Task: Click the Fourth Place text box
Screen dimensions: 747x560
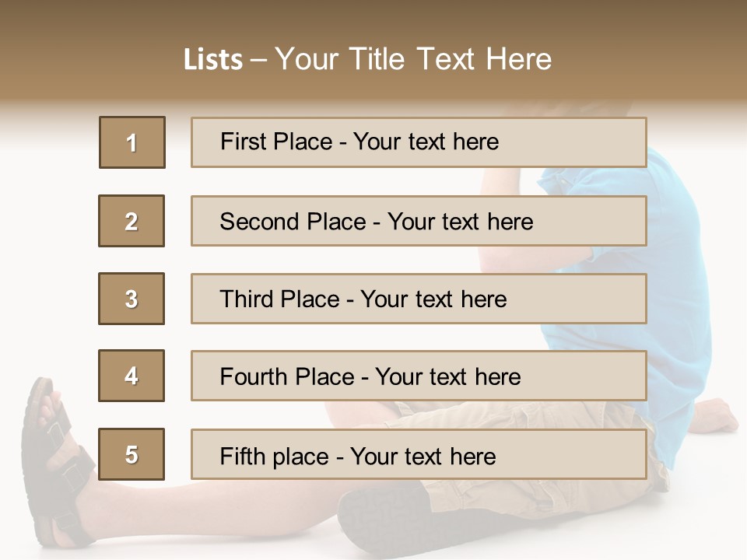Action: click(x=419, y=376)
